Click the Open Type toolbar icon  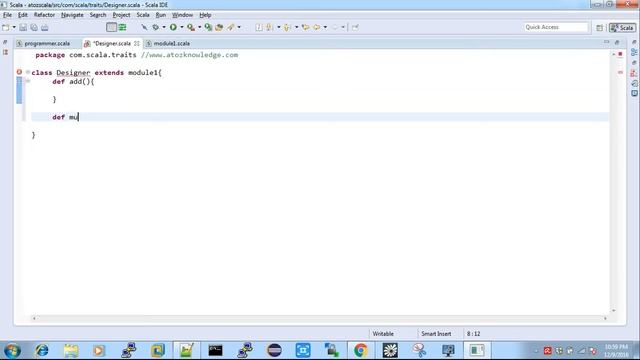click(219, 27)
